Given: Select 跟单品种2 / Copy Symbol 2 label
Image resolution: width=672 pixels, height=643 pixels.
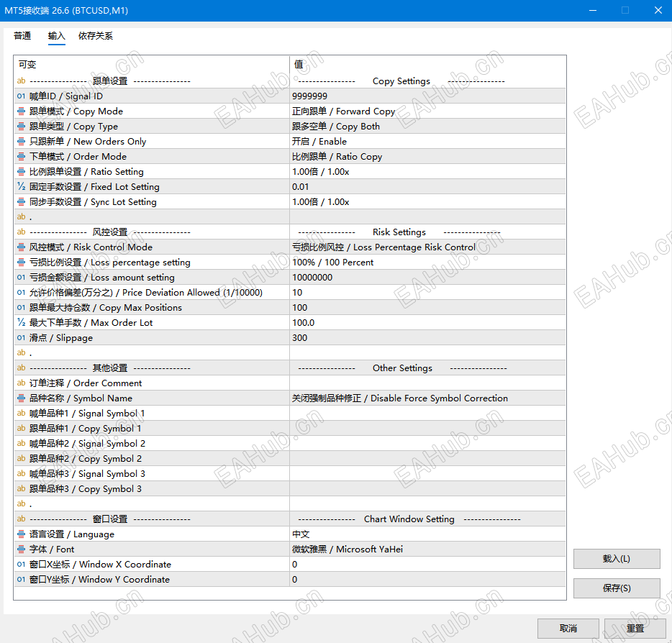Looking at the screenshot, I should (x=86, y=458).
